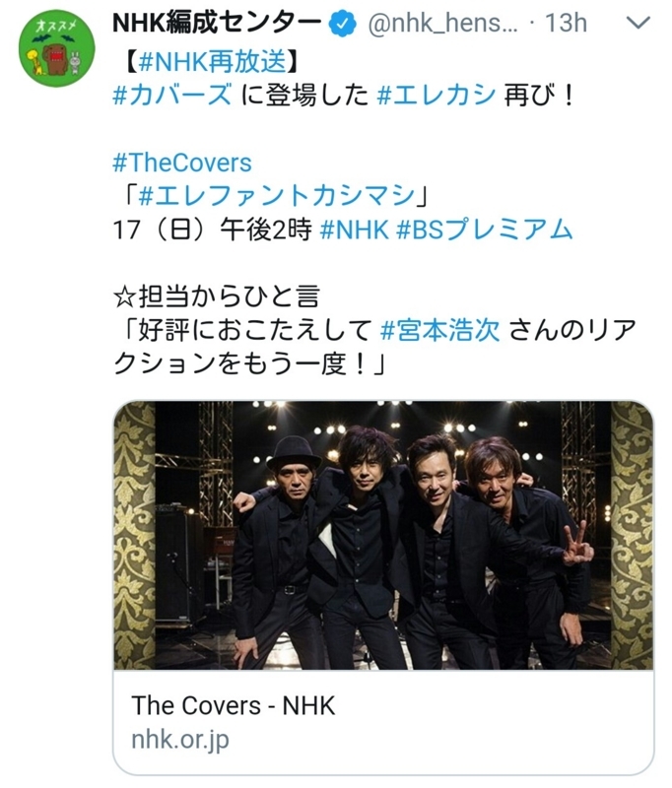Open the NHK編成センター profile avatar

[57, 48]
